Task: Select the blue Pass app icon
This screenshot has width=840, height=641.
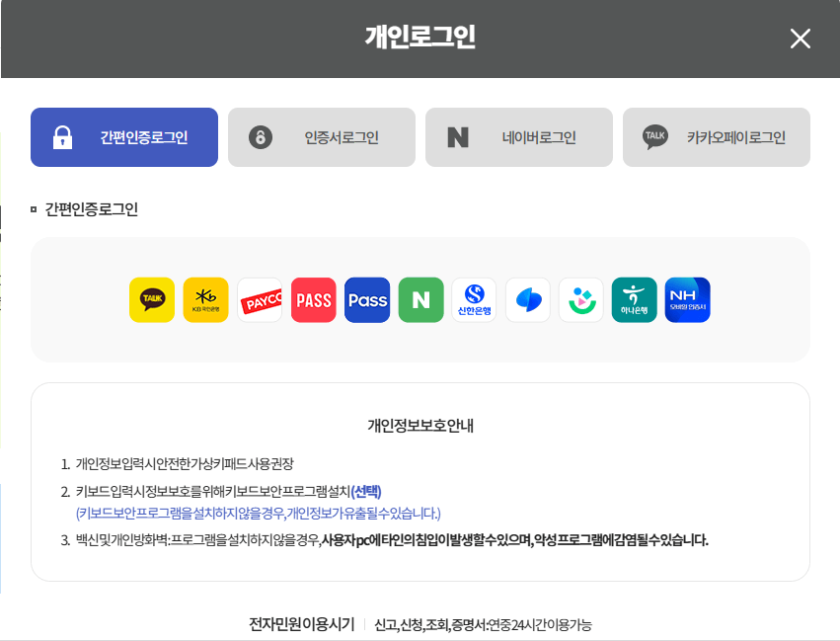Action: (x=367, y=299)
